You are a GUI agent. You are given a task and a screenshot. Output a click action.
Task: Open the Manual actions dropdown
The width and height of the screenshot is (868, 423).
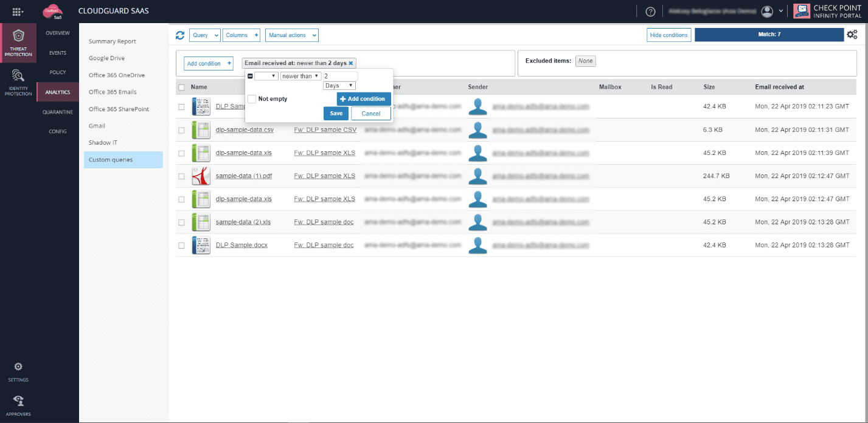tap(291, 35)
